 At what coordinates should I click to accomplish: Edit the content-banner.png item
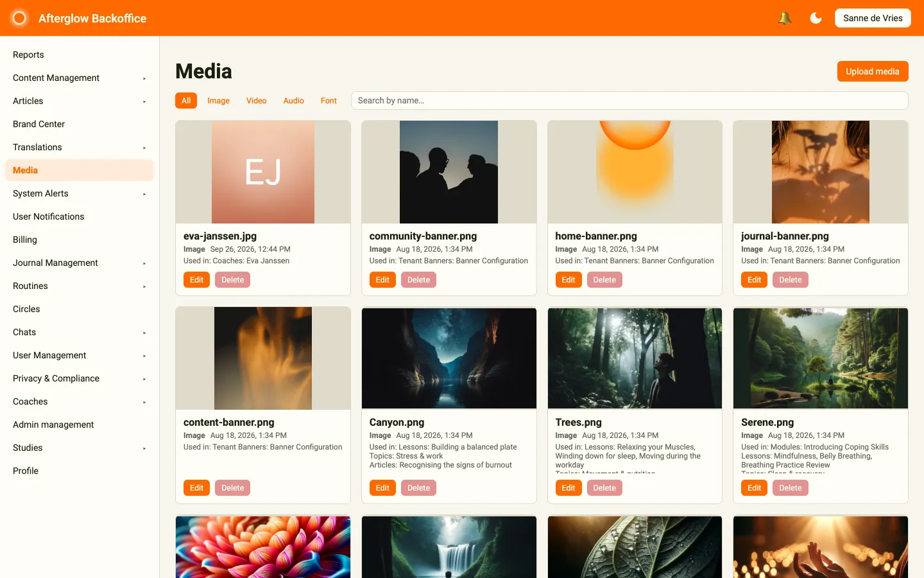196,488
